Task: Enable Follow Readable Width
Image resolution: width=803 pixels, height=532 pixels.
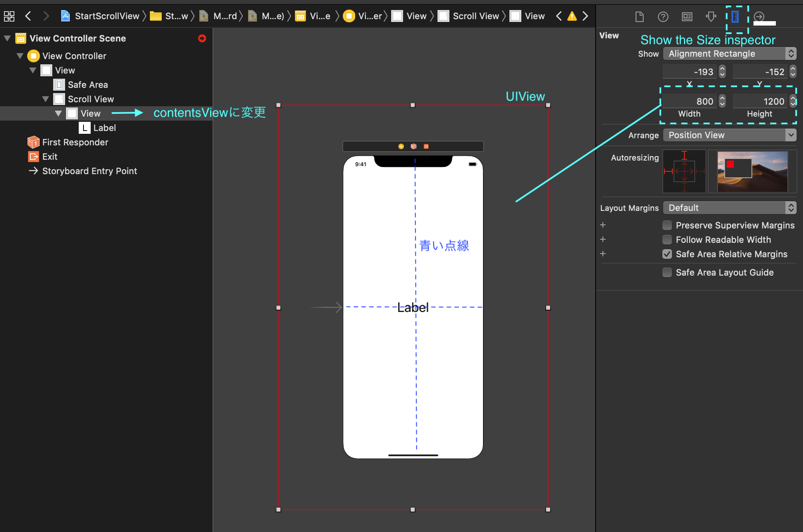Action: tap(667, 240)
